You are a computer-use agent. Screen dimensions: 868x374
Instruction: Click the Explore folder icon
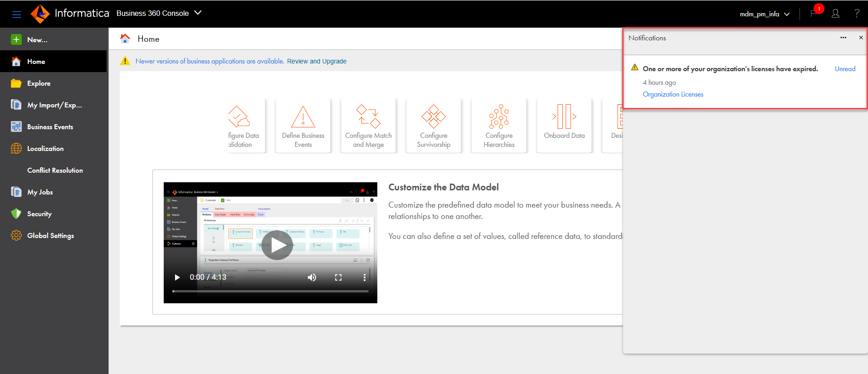tap(16, 83)
